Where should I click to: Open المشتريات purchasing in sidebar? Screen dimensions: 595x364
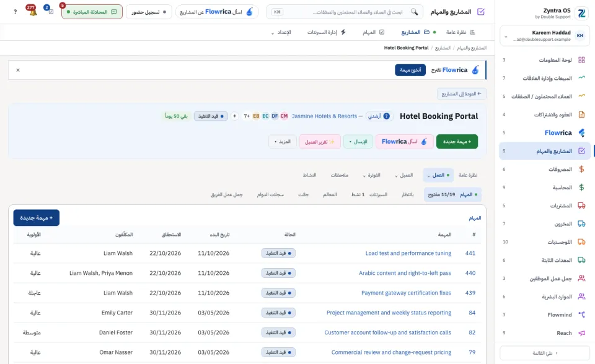[x=545, y=206]
